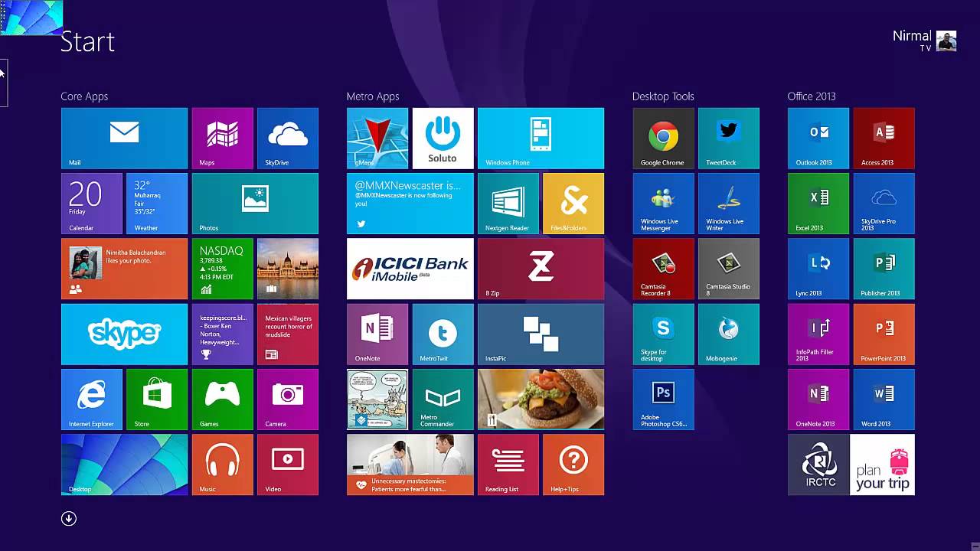The image size is (980, 551).
Task: Open Publisher 2013 tile
Action: click(884, 269)
